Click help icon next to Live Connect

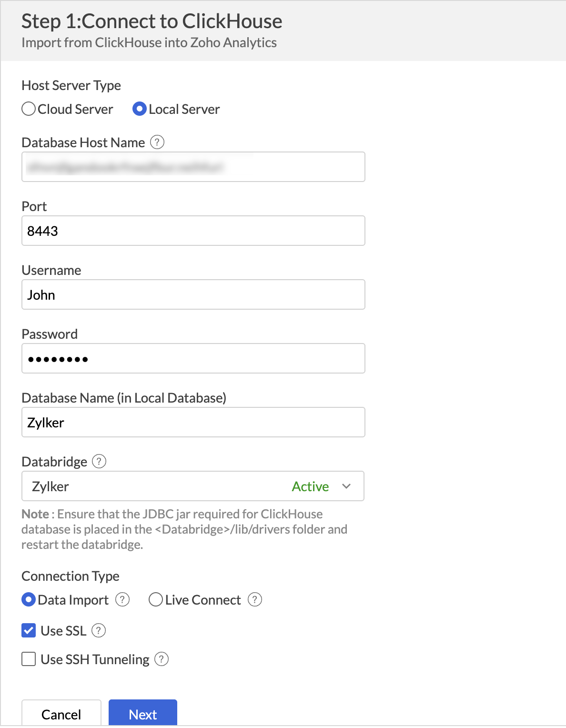[x=255, y=599]
